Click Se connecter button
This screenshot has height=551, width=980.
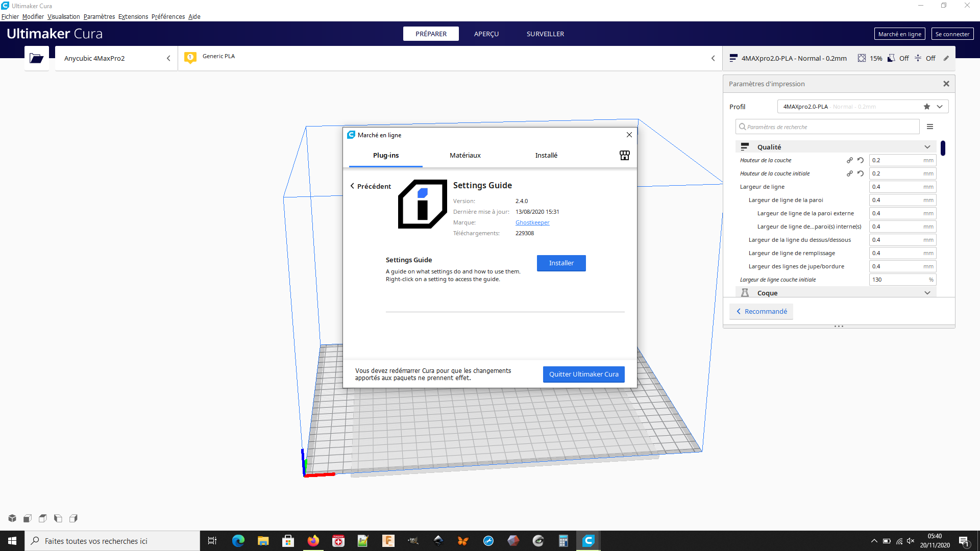[952, 34]
